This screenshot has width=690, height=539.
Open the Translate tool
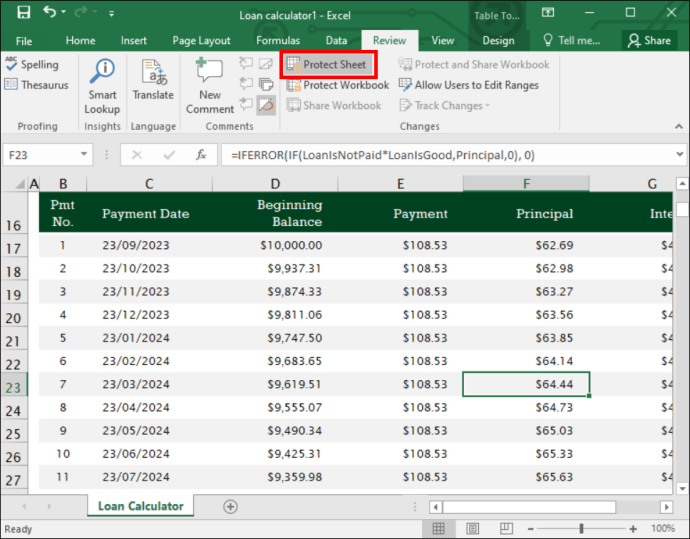point(153,79)
